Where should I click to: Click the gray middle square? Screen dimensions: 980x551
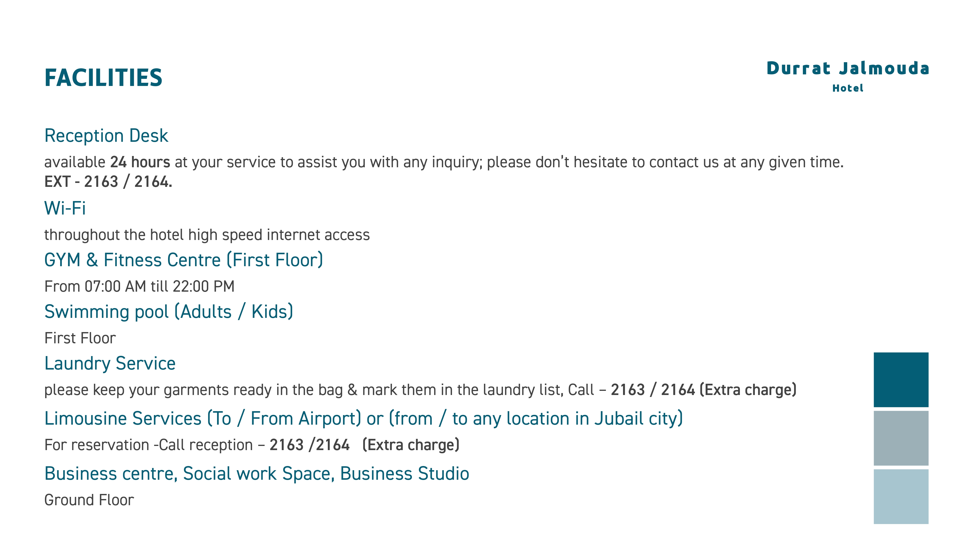(901, 438)
